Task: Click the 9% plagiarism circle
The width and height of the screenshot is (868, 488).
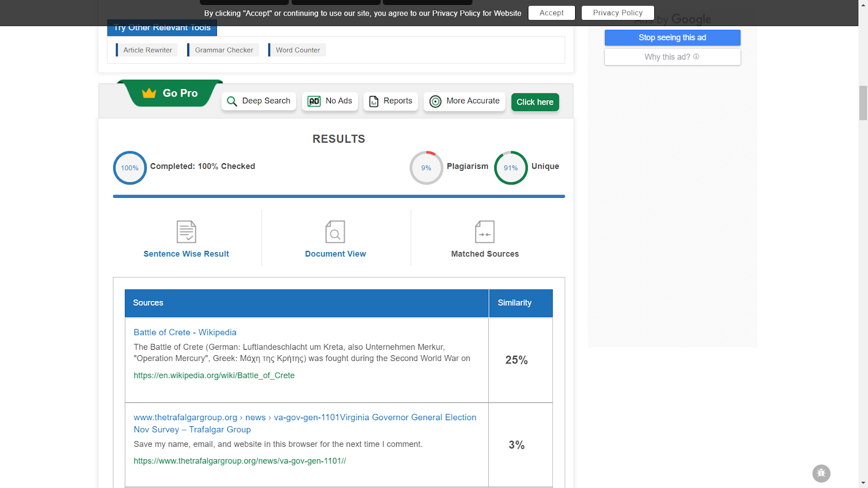Action: point(426,168)
